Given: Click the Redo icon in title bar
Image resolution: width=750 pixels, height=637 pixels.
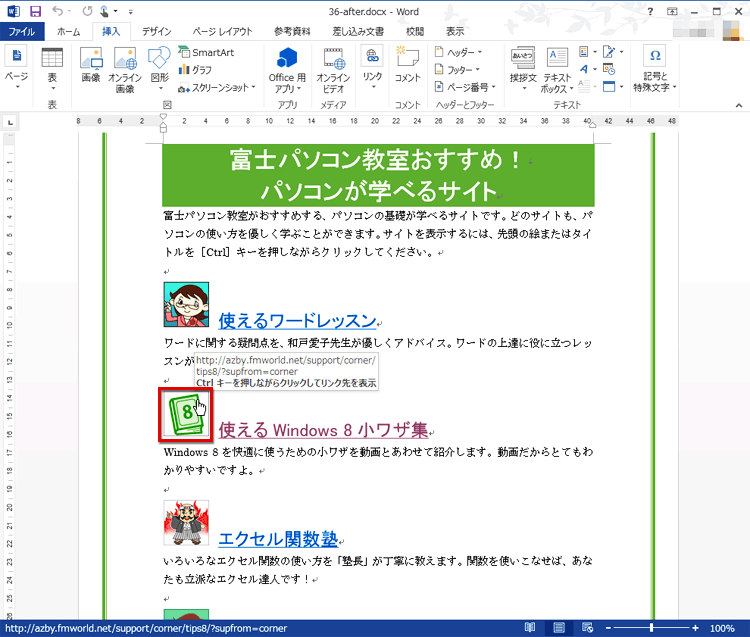Looking at the screenshot, I should tap(87, 11).
